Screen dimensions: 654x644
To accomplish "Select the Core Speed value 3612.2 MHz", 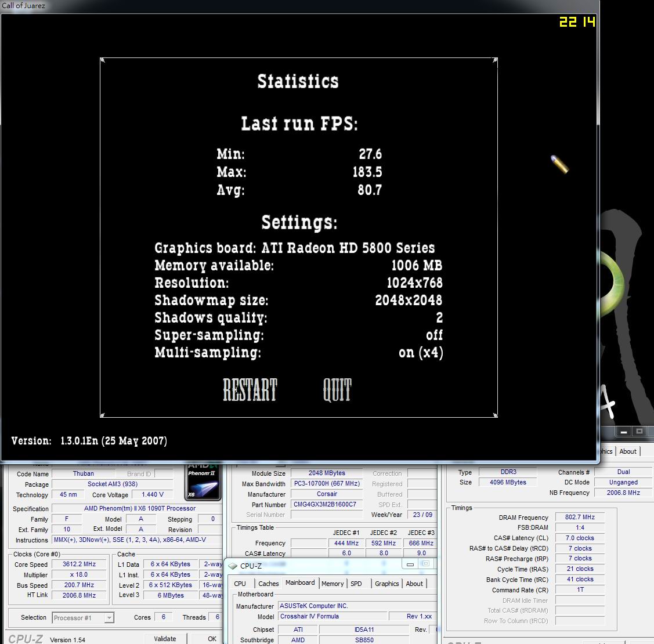I will point(79,564).
